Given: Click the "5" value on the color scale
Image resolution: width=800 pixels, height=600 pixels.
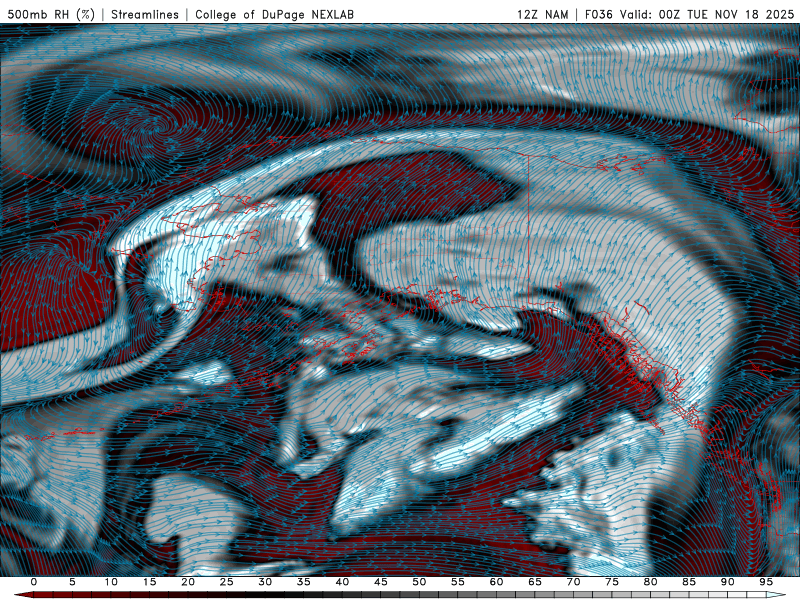Looking at the screenshot, I should pyautogui.click(x=72, y=582).
